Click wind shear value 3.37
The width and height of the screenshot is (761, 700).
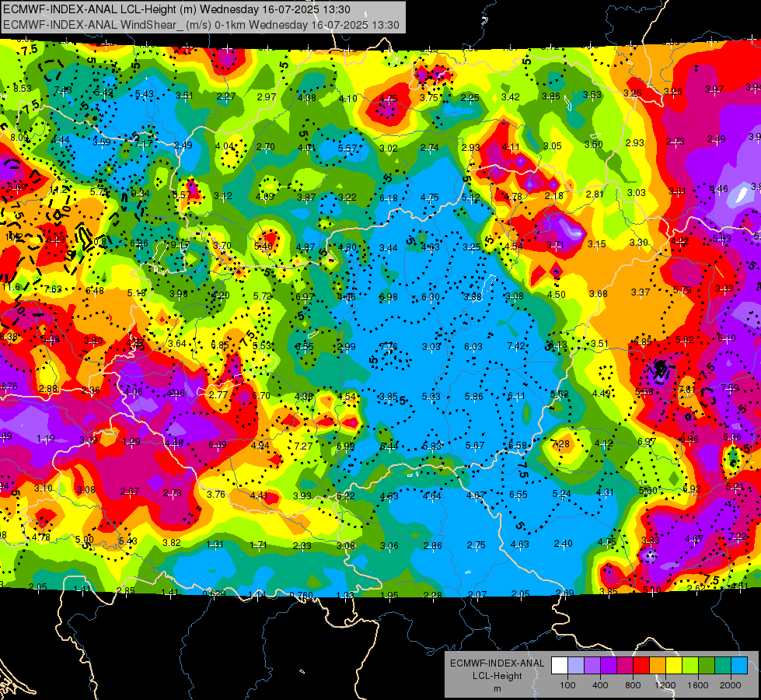click(641, 292)
